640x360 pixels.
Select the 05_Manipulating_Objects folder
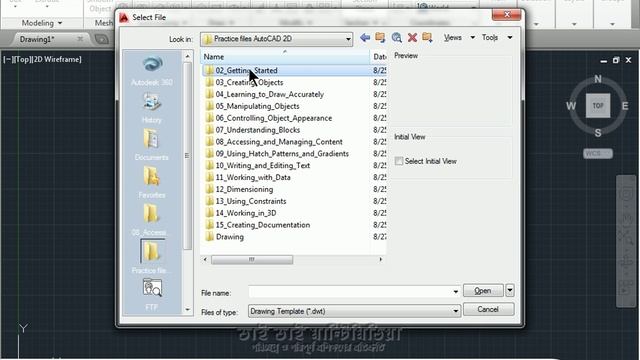tap(257, 106)
